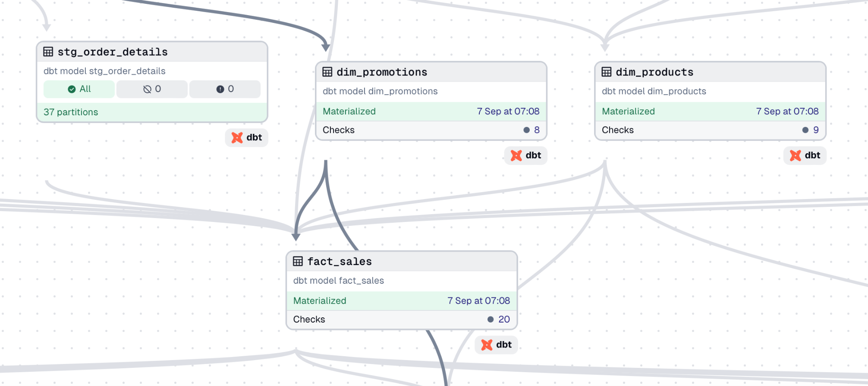
Task: Open dim_products materialization timestamp link
Action: tap(787, 111)
